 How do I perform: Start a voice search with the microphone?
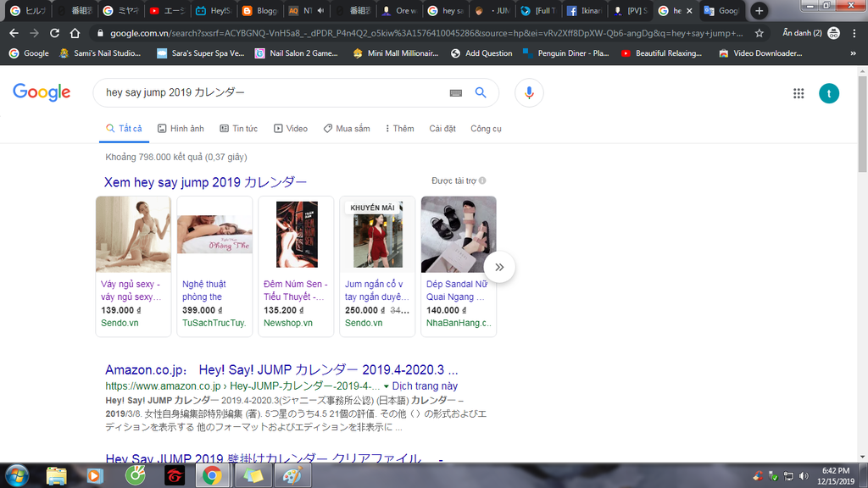(x=529, y=93)
